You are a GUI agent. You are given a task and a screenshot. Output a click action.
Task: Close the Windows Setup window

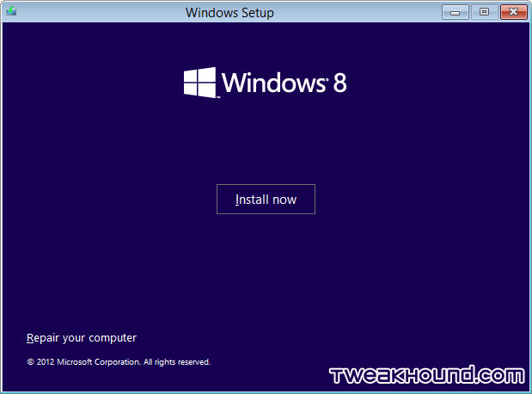click(514, 12)
